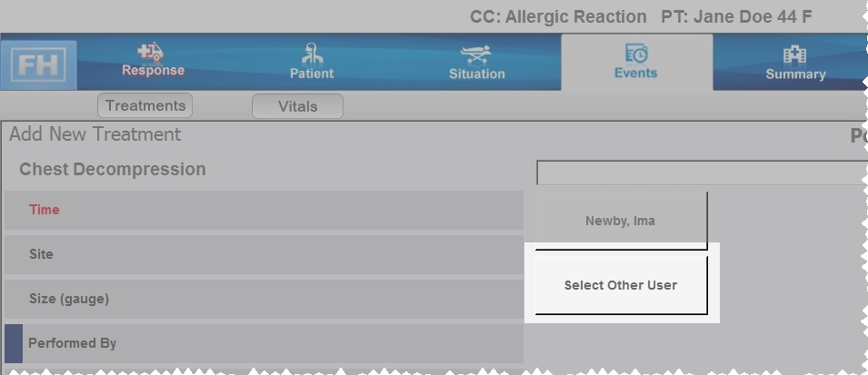Click the Response ambulance icon

(x=151, y=52)
